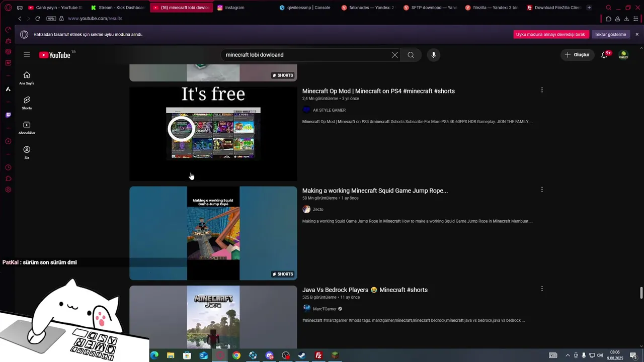Screen dimensions: 644x362
Task: Go to Ana Sayfa in YouTube sidebar
Action: pos(27,78)
